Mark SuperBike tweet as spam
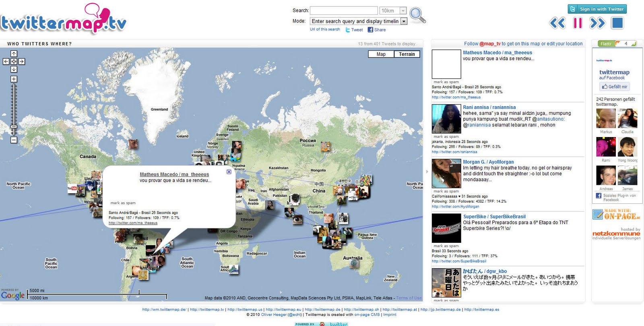Image resolution: width=644 pixels, height=326 pixels. [x=446, y=246]
